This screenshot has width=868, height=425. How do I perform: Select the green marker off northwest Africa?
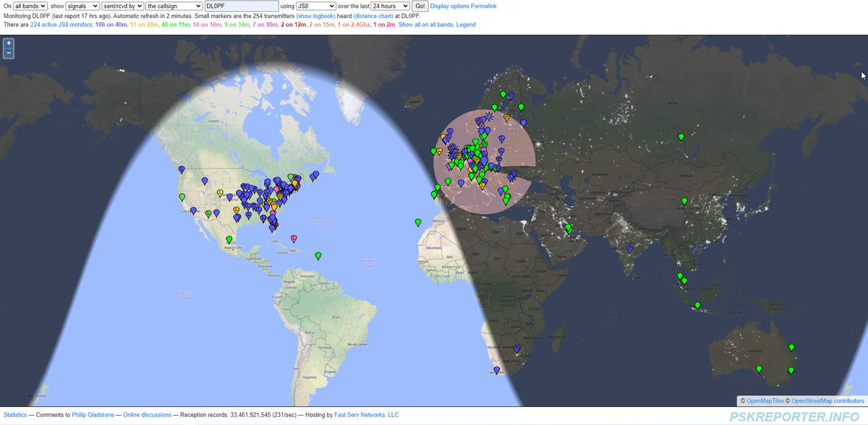pyautogui.click(x=417, y=222)
